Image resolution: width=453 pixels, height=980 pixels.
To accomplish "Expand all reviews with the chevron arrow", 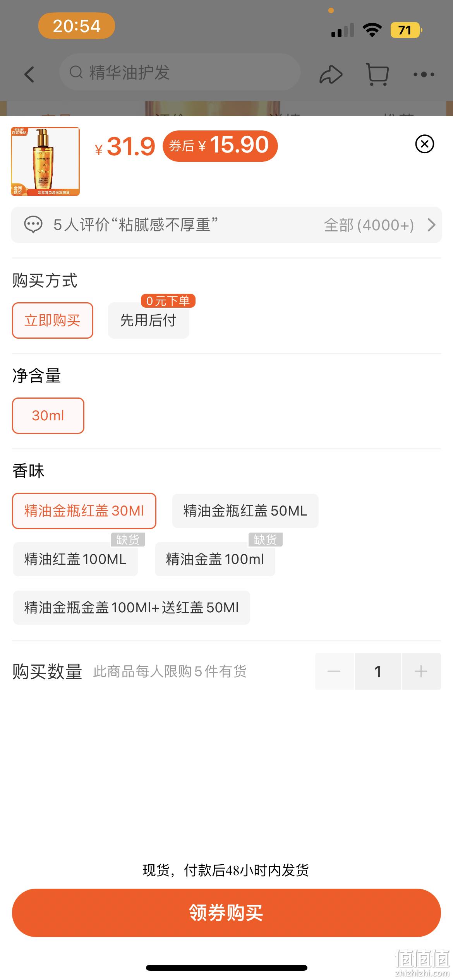I will click(431, 225).
